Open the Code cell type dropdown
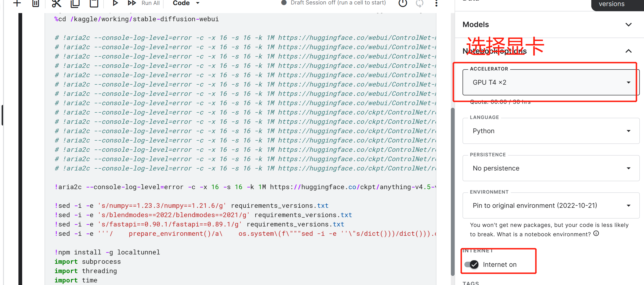 [x=186, y=3]
